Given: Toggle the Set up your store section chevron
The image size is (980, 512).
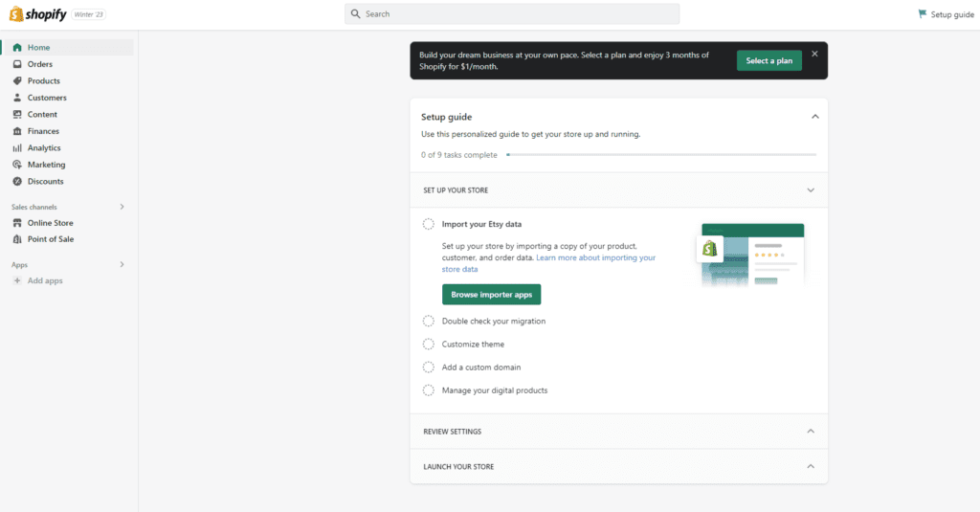Looking at the screenshot, I should point(811,190).
